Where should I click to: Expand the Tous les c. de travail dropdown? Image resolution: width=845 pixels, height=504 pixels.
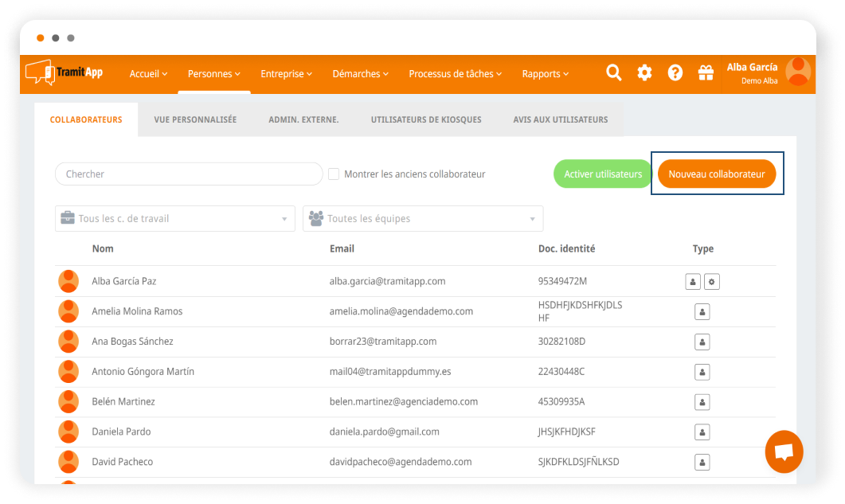pyautogui.click(x=174, y=219)
